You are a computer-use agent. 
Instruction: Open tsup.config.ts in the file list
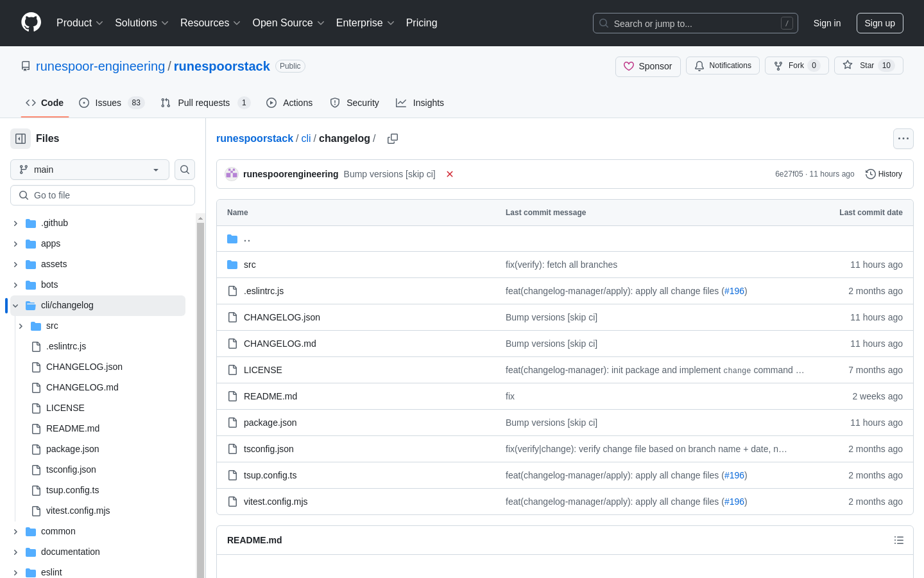point(270,475)
